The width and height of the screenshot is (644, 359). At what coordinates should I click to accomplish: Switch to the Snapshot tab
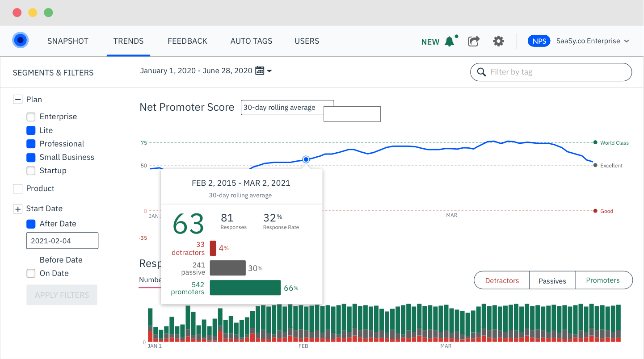tap(68, 41)
